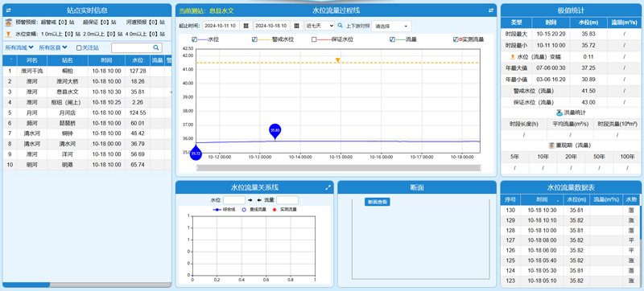This screenshot has width=644, height=291.
Task: Sort data table by 时间 column header
Action: coord(541,199)
